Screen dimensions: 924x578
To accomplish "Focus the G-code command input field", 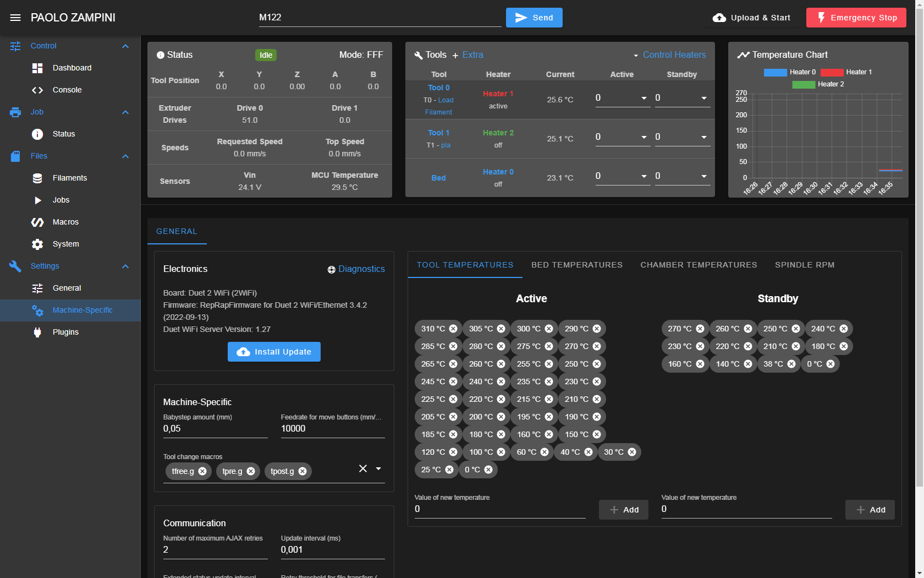I will click(380, 18).
